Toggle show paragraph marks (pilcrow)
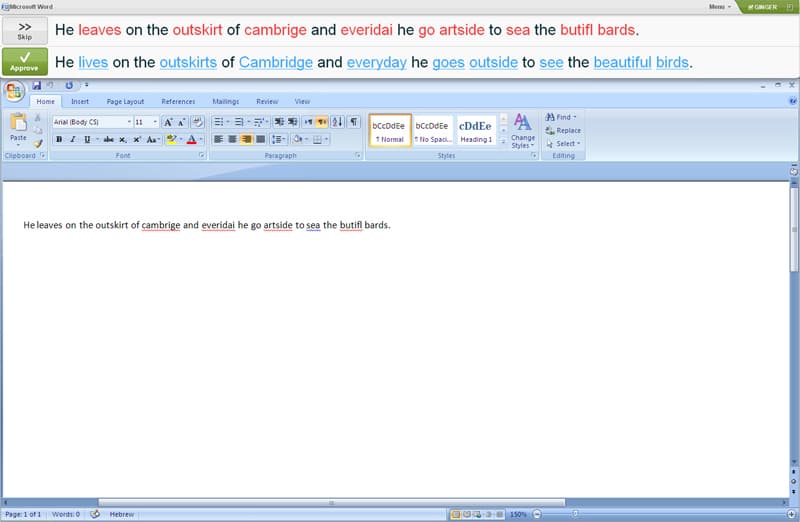 tap(353, 122)
